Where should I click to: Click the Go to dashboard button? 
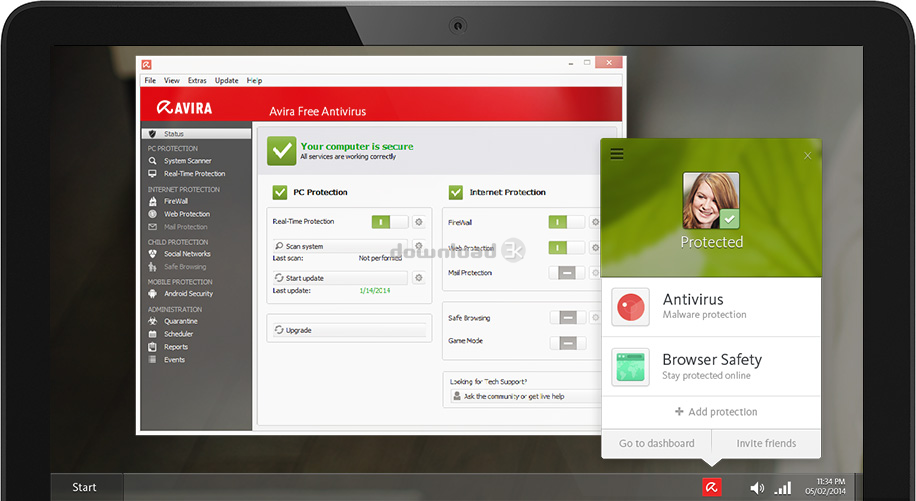tap(656, 443)
